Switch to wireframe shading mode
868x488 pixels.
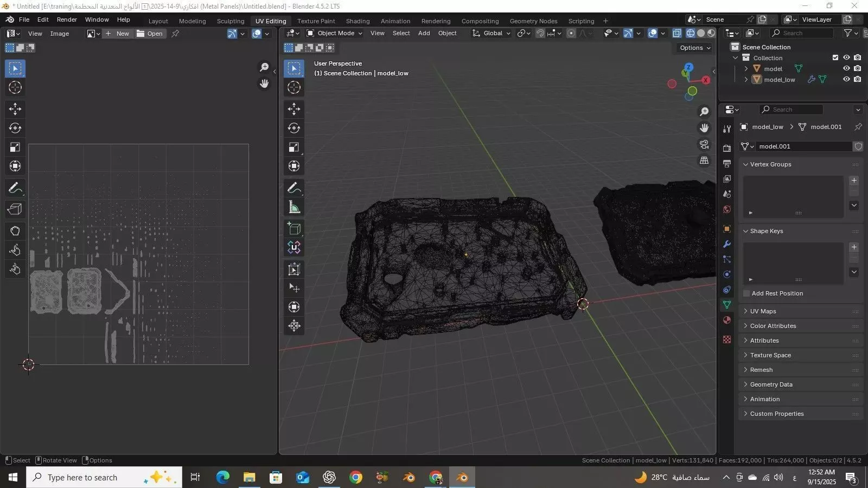pos(691,33)
